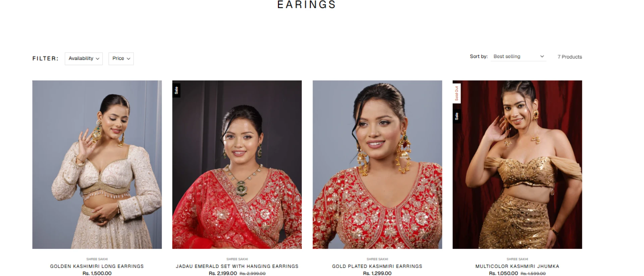Click the 7 Products count label

tap(570, 57)
